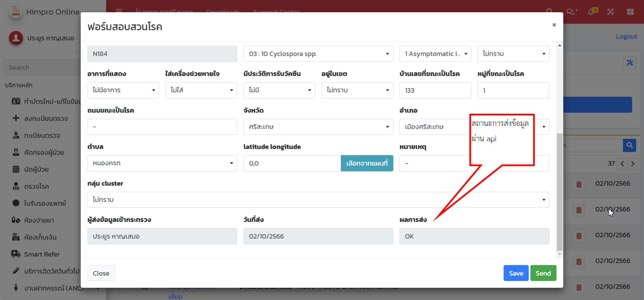This screenshot has height=300, width=644.
Task: Open the กลุ่ม cluster dropdown
Action: (318, 200)
